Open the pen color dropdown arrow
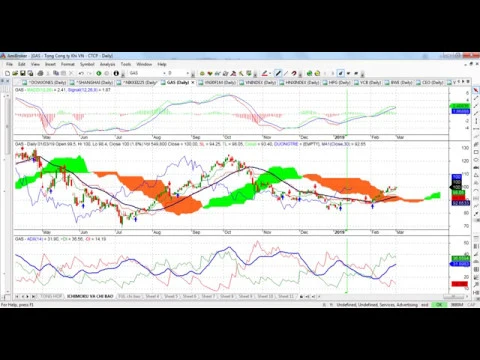This screenshot has width=480, height=360. (270, 73)
